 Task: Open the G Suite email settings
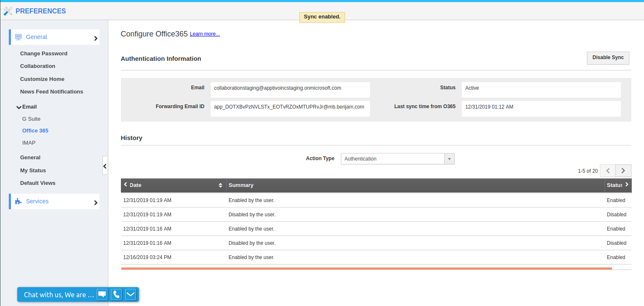coord(31,119)
